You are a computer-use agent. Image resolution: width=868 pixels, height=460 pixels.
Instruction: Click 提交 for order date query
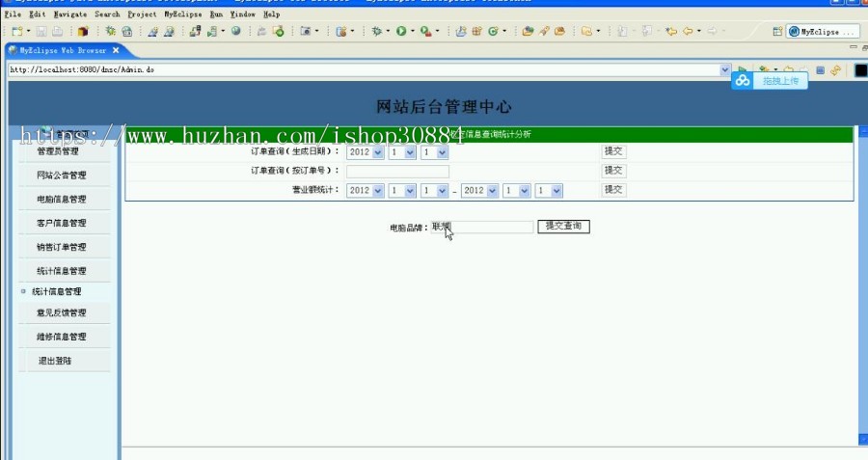coord(613,151)
